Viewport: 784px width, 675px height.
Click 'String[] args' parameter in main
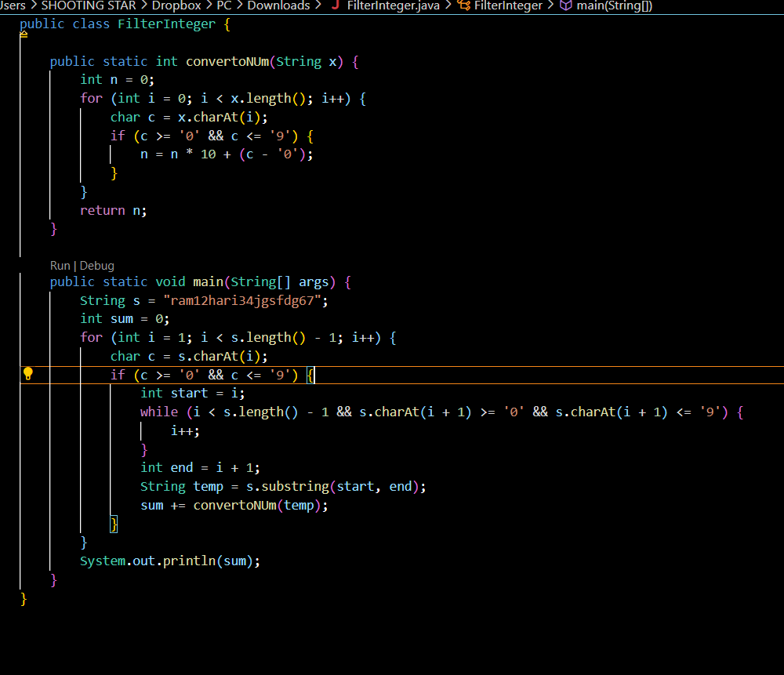click(279, 282)
